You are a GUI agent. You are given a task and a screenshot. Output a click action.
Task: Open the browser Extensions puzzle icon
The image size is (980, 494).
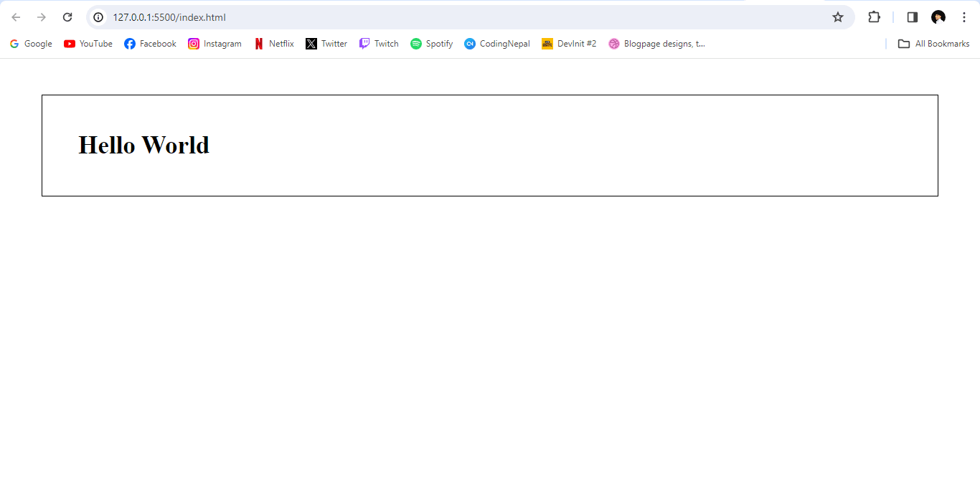tap(874, 16)
